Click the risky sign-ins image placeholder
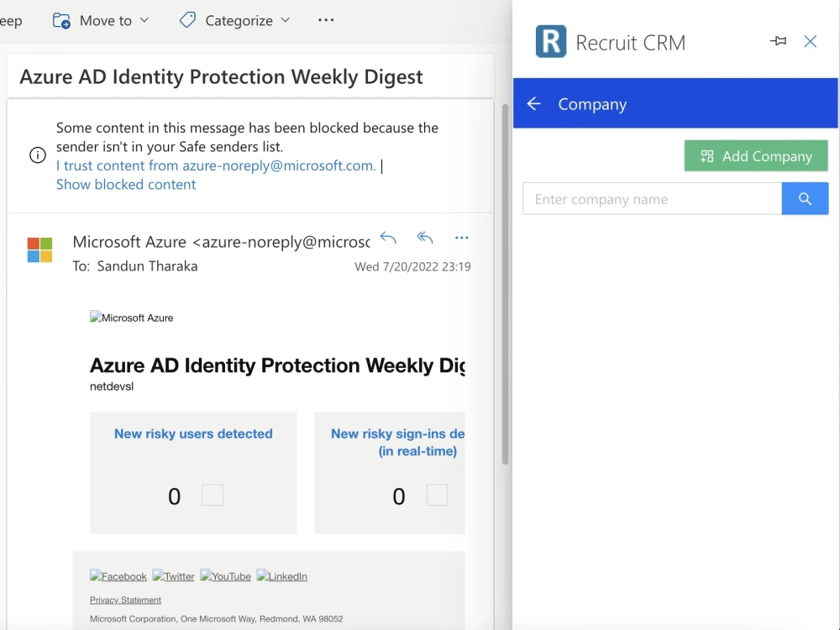Image resolution: width=840 pixels, height=630 pixels. click(x=437, y=495)
